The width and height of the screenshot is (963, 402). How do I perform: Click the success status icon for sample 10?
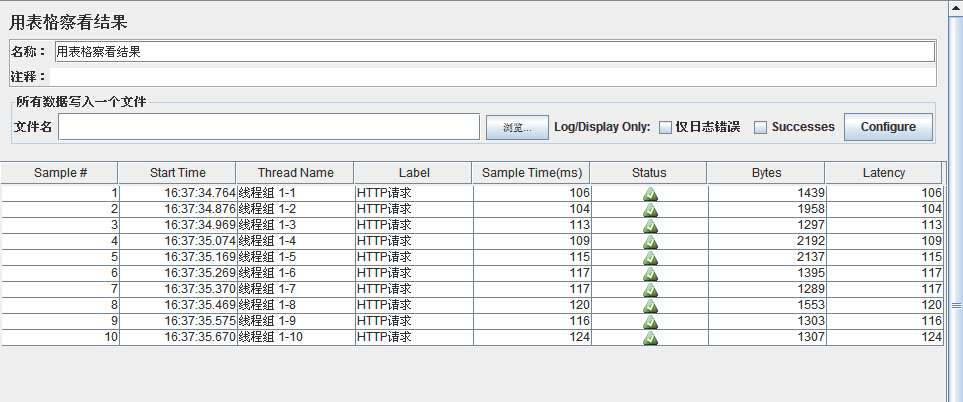650,338
